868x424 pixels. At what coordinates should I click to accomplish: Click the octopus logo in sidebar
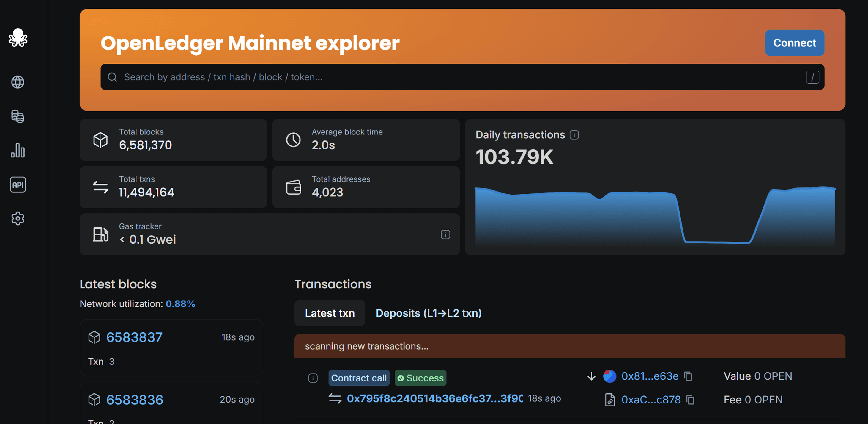pyautogui.click(x=18, y=38)
